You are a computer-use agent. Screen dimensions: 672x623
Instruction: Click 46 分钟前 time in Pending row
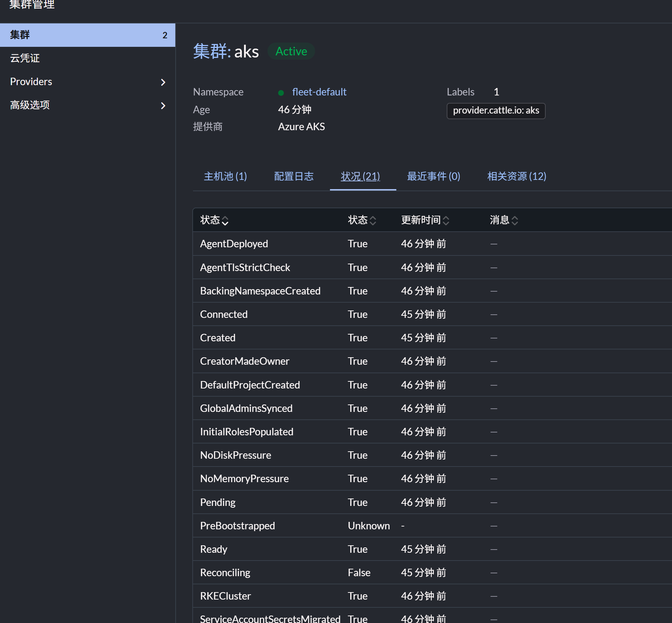pos(423,502)
